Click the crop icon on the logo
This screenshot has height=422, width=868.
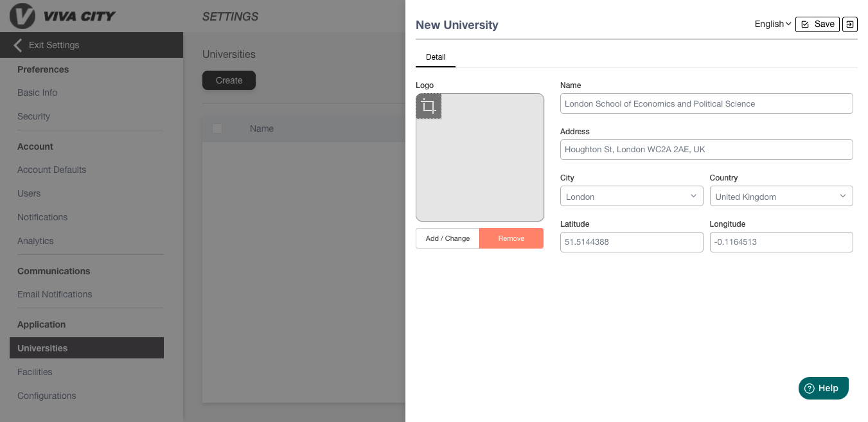coord(429,106)
